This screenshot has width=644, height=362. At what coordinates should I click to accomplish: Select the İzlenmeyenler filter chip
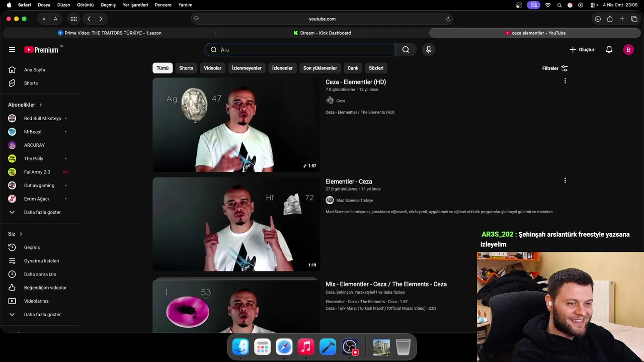point(247,68)
